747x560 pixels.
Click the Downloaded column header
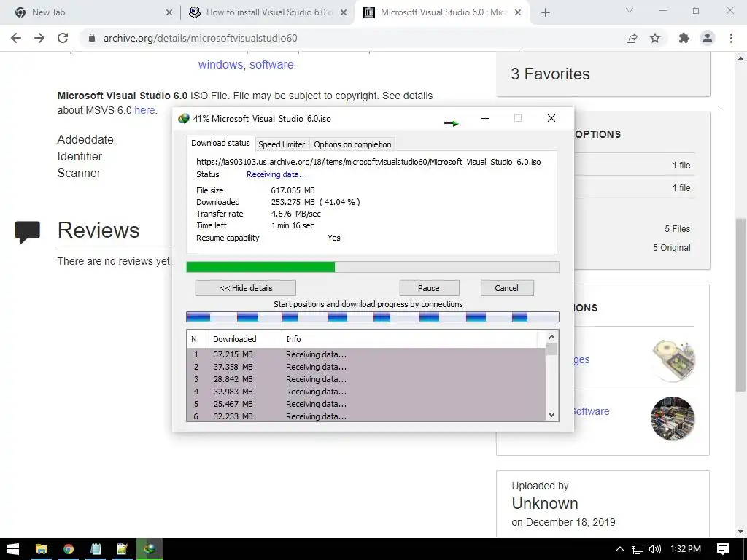coord(245,339)
